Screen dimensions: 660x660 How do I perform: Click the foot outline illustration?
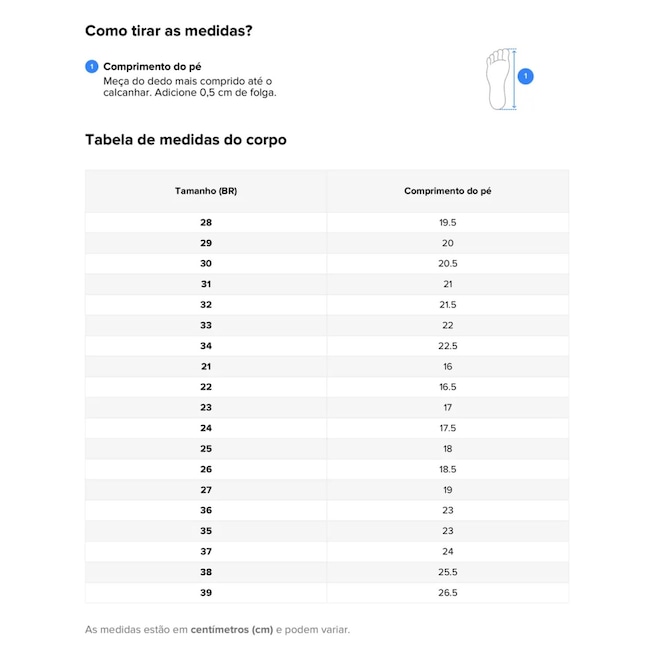498,77
